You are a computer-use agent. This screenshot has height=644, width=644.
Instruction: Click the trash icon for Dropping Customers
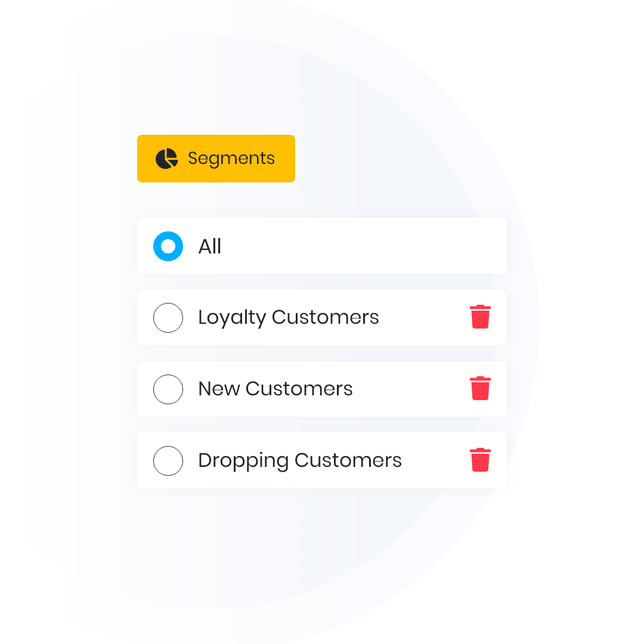[481, 460]
